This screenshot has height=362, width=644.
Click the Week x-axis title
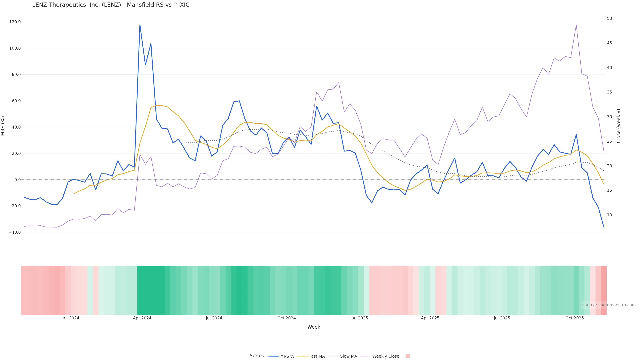tap(314, 327)
